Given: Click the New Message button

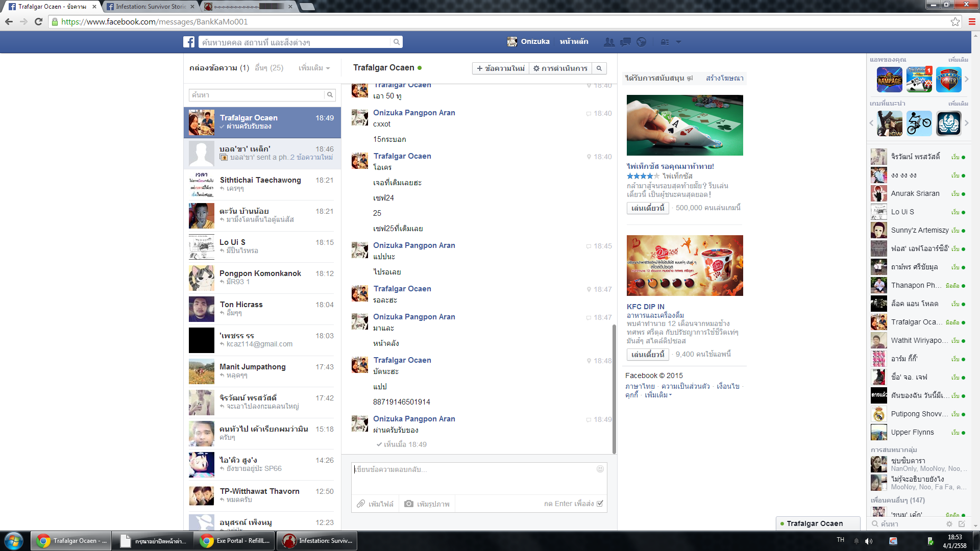Looking at the screenshot, I should (x=500, y=68).
